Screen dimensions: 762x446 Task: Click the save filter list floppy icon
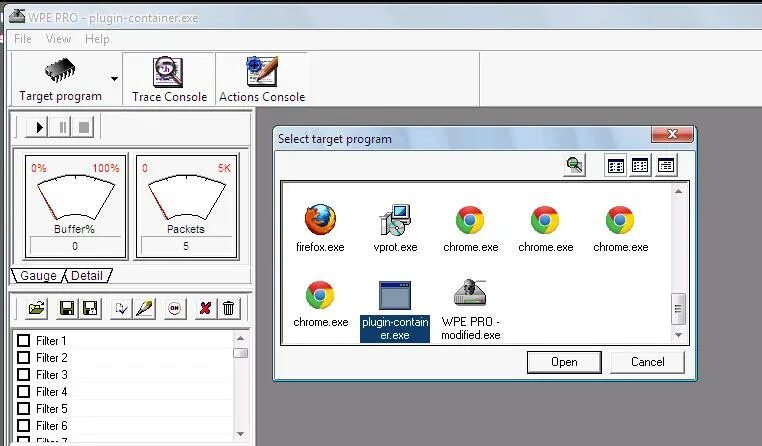(67, 309)
